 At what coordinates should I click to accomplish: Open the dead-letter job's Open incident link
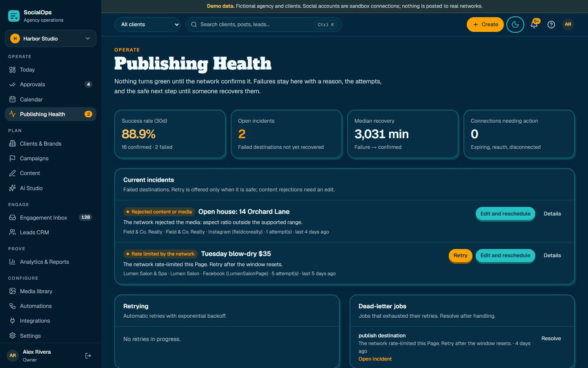coord(375,359)
